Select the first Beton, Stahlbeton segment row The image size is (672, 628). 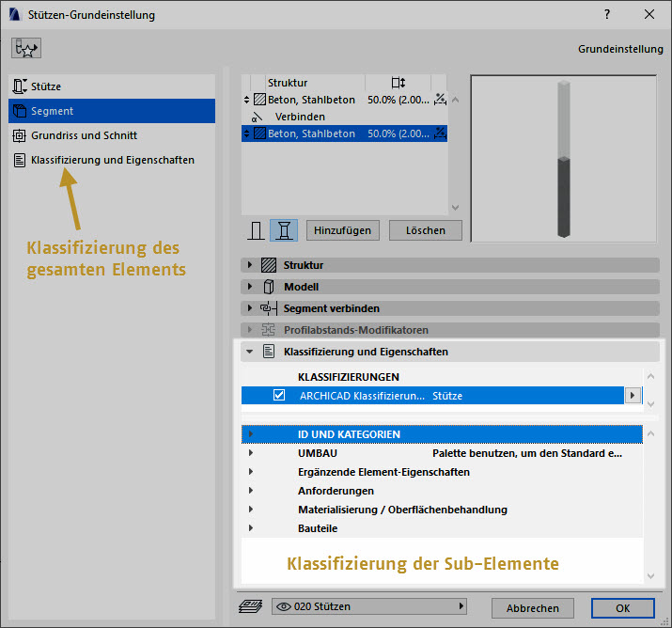click(344, 100)
